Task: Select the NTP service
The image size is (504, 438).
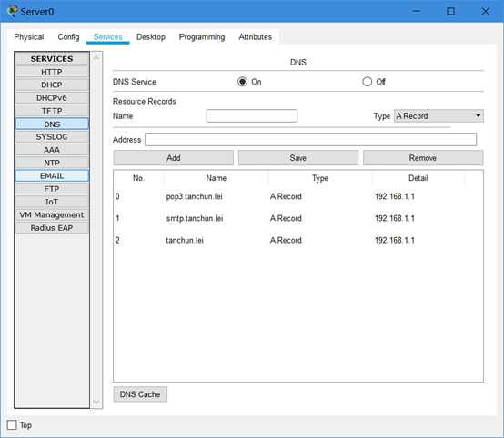Action: coord(52,163)
